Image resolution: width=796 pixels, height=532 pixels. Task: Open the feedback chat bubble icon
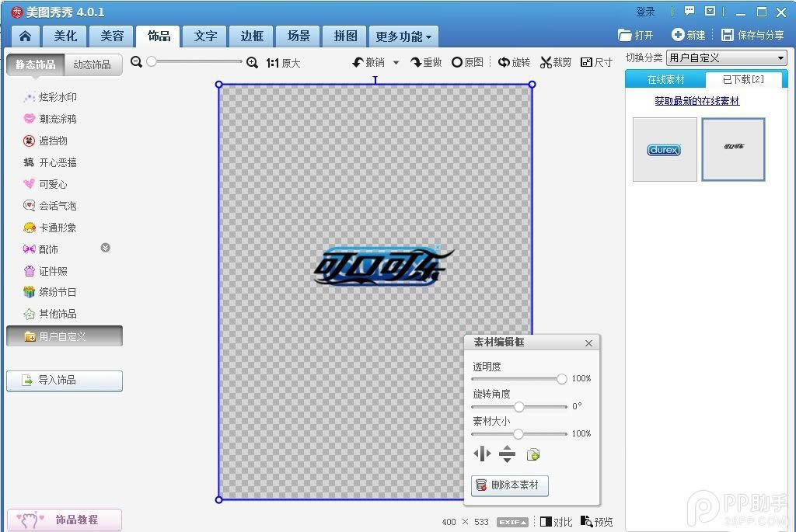click(690, 11)
